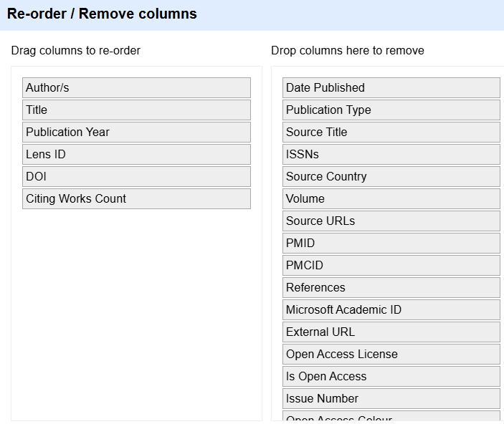Screen dimensions: 504x424
Task: Select the Publication Year column
Action: click(136, 132)
